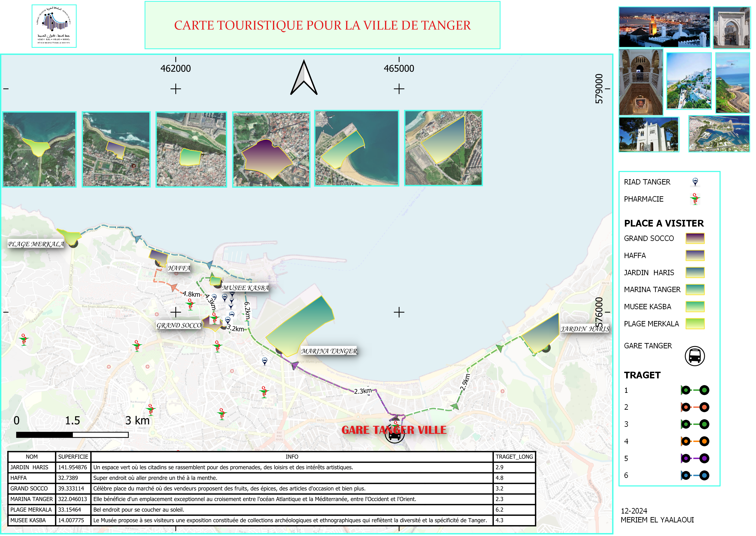Open the marina aerial photo

[x=719, y=134]
